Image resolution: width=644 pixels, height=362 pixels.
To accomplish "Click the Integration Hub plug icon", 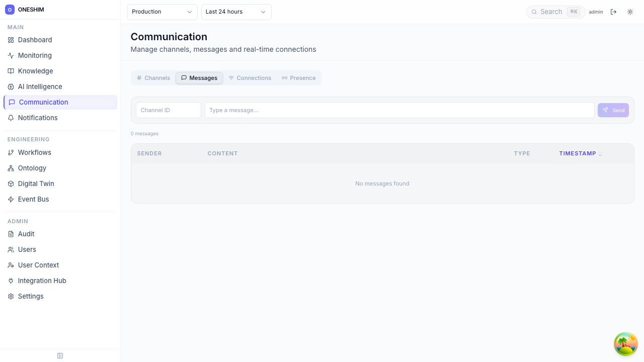I will 11,281.
